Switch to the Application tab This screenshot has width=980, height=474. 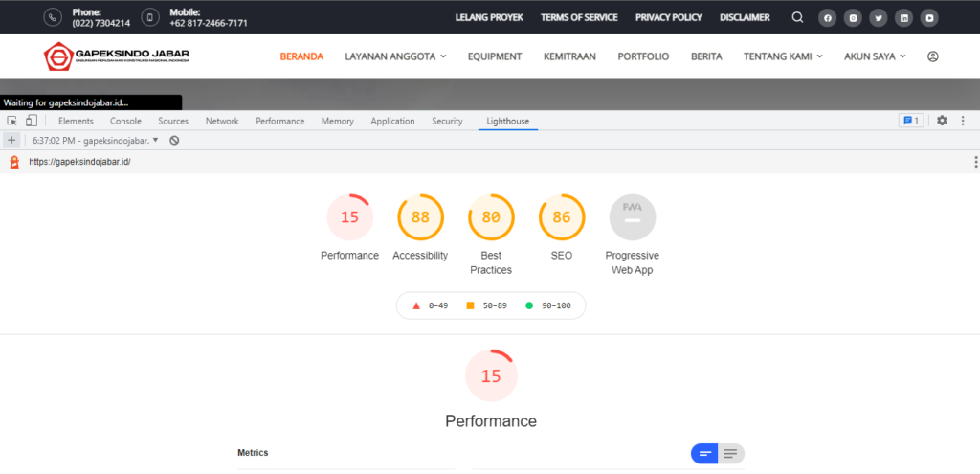(392, 122)
